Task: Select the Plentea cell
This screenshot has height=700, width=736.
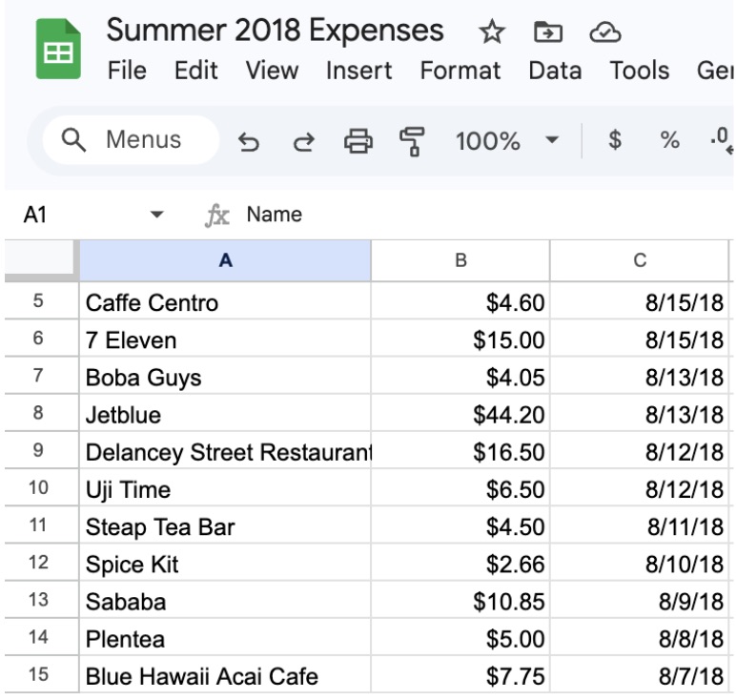Action: tap(225, 638)
